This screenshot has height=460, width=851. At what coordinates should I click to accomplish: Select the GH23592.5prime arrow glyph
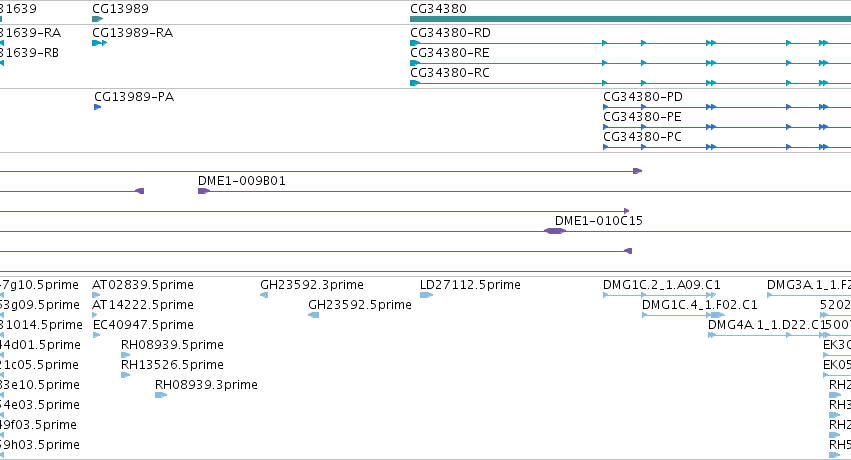(313, 315)
